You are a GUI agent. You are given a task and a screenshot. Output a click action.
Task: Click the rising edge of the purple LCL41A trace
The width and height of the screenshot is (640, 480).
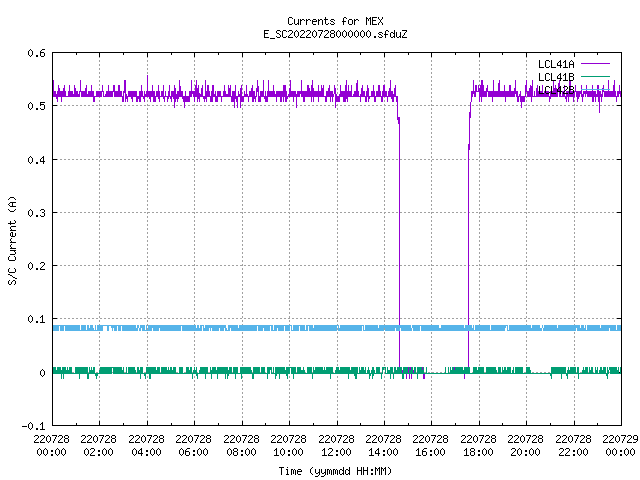[x=468, y=241]
